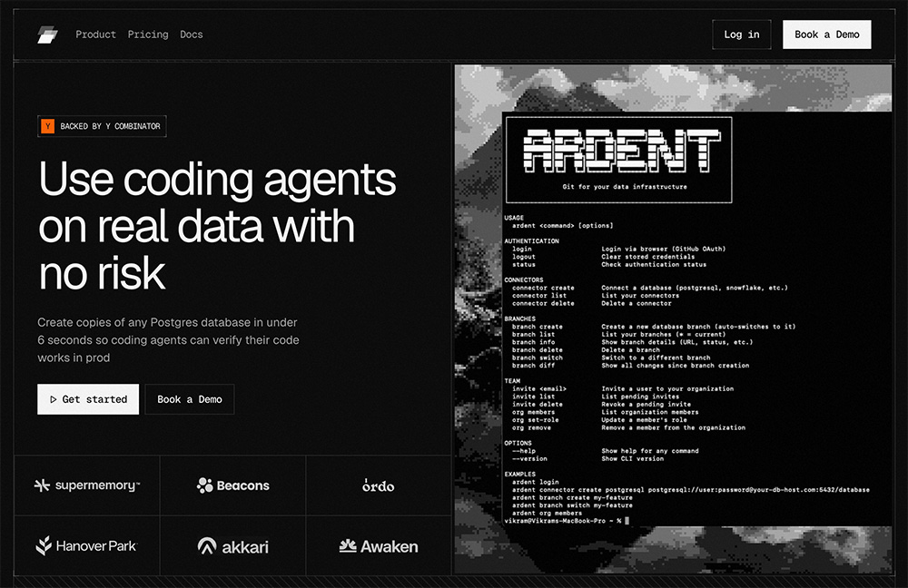Screen dimensions: 908x588
Task: Click 'logout' command in terminal
Action: (524, 257)
